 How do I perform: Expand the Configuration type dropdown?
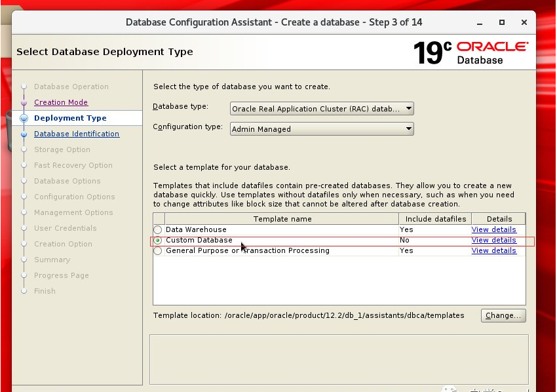[x=322, y=129]
